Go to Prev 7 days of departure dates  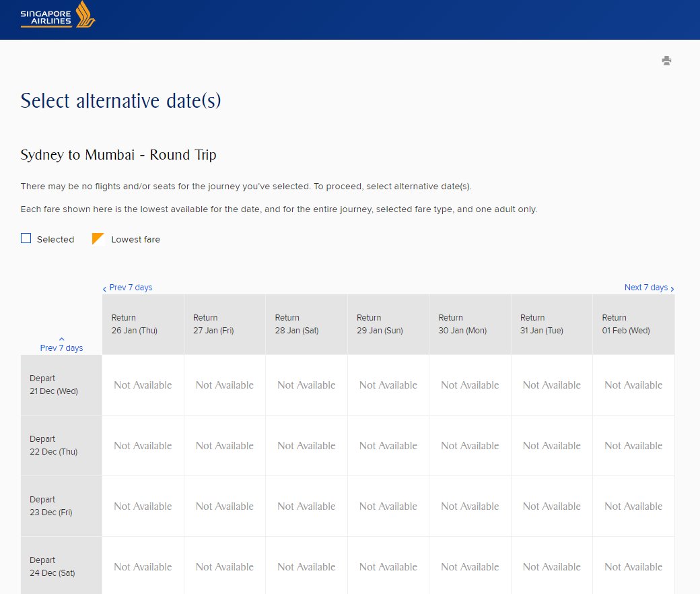62,344
